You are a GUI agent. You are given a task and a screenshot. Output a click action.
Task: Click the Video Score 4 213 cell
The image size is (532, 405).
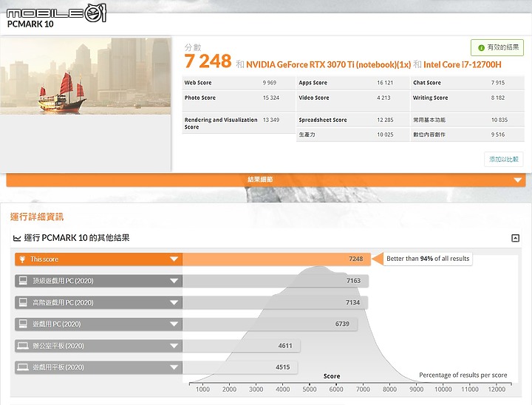[x=353, y=101]
